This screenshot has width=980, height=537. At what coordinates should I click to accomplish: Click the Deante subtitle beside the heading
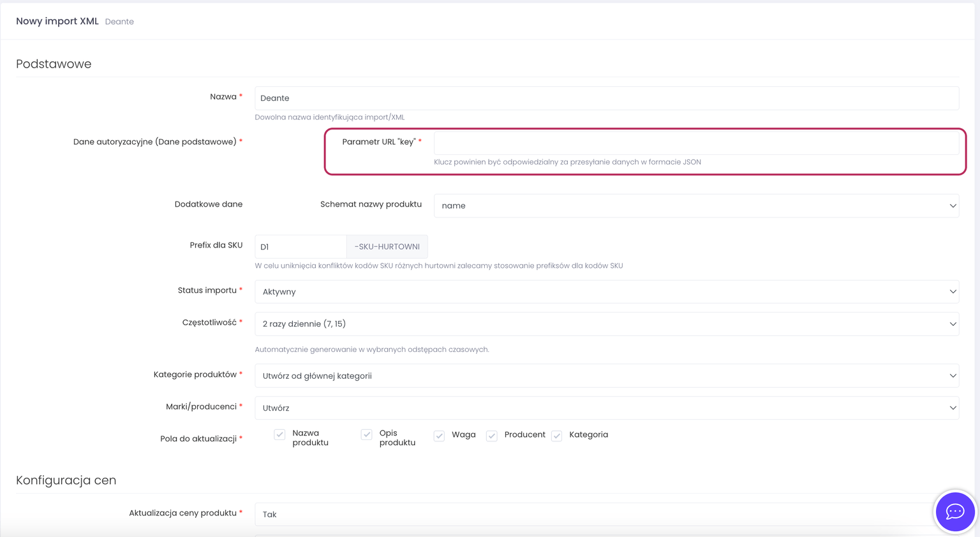[x=119, y=22]
